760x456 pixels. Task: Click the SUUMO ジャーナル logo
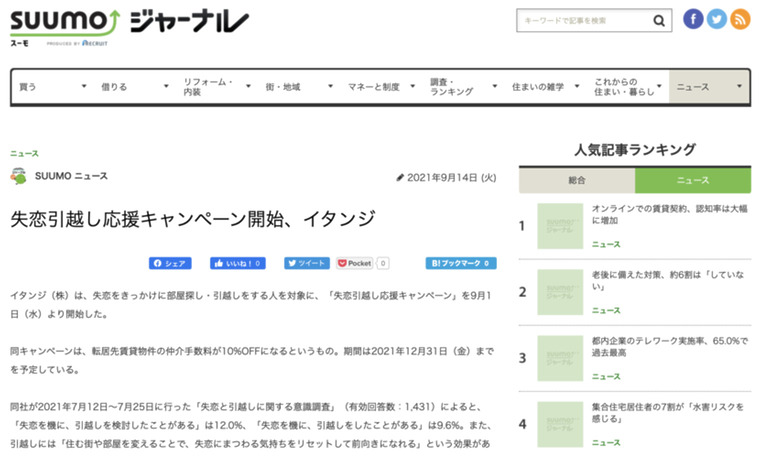[x=129, y=24]
